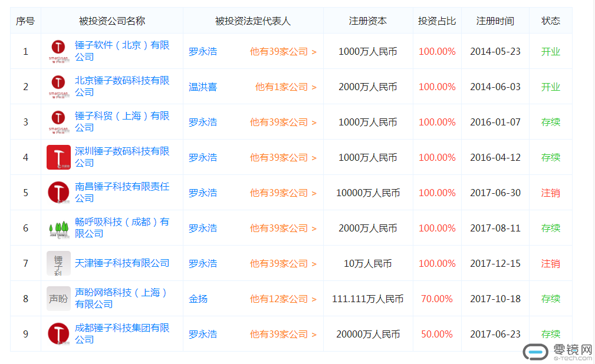Click the 锤子软件（北京）有限公司 company logo
Screen dimensions: 595x364
pos(58,51)
